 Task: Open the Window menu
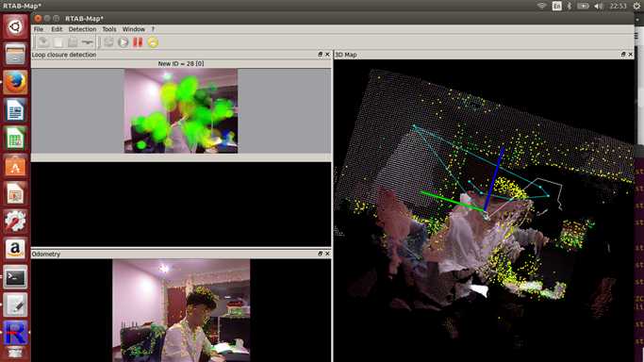(134, 29)
